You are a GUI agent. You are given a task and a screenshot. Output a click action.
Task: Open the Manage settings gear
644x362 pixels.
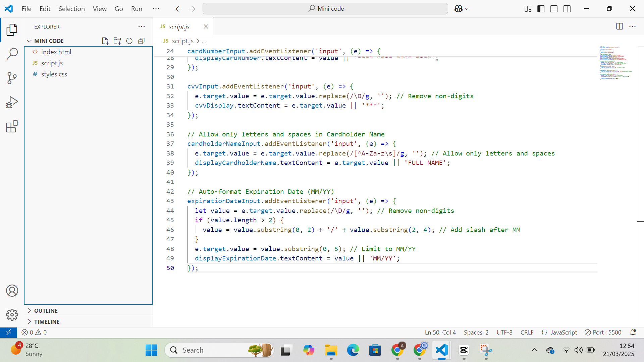tap(12, 315)
